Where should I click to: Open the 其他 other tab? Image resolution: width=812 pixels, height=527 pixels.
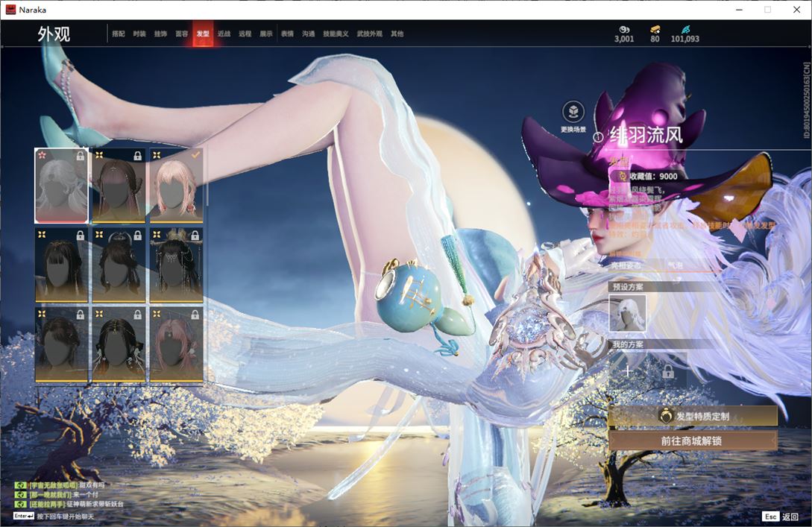(397, 34)
